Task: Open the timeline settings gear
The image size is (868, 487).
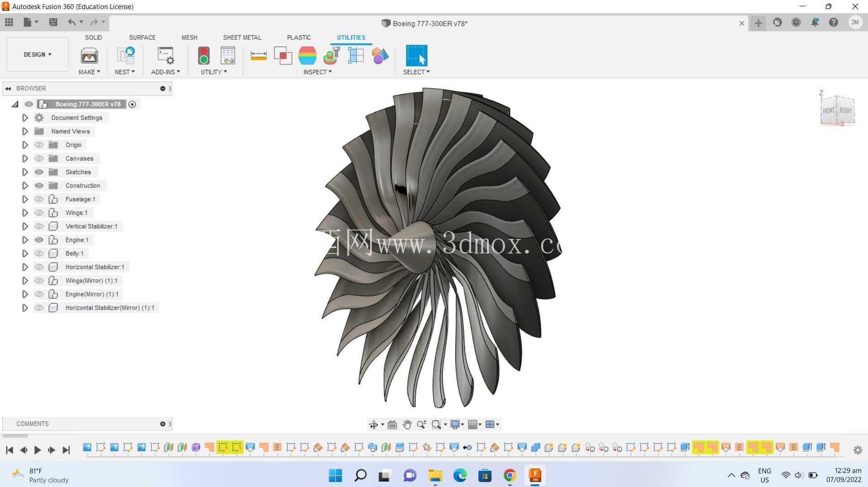Action: click(x=858, y=450)
